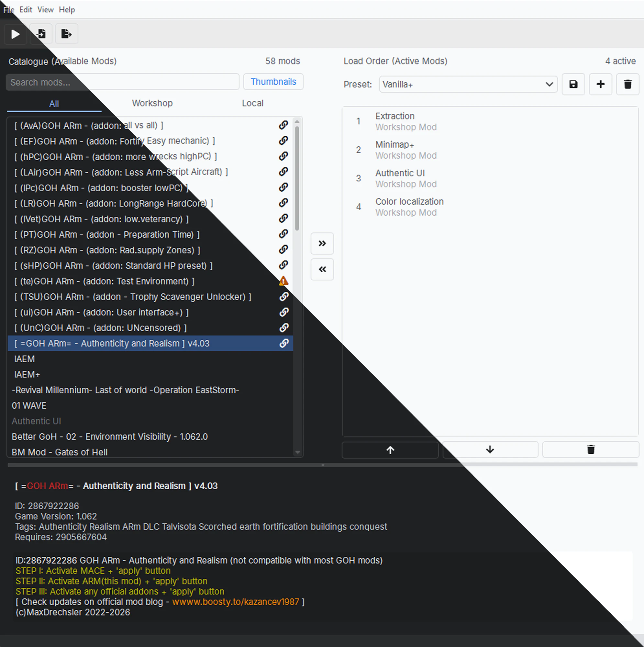Open the View menu
Screen dimensions: 644x647
pyautogui.click(x=46, y=9)
